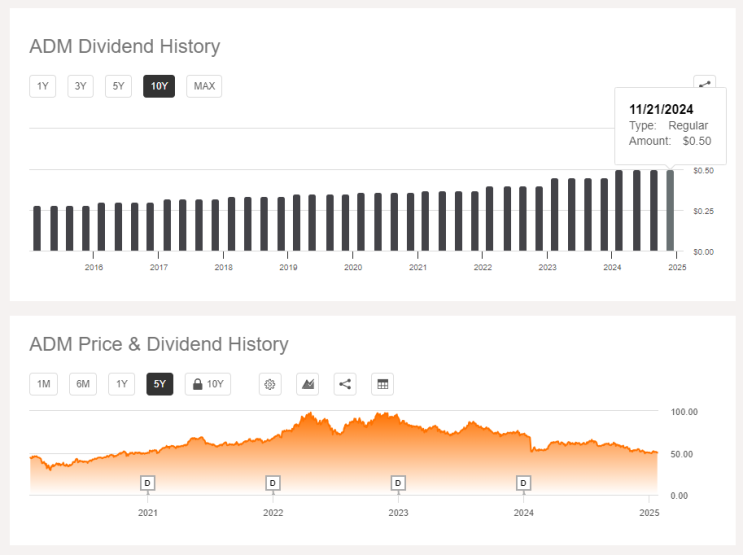Select 3Y range in Dividend History
Screen dimensions: 743x555
click(x=80, y=86)
